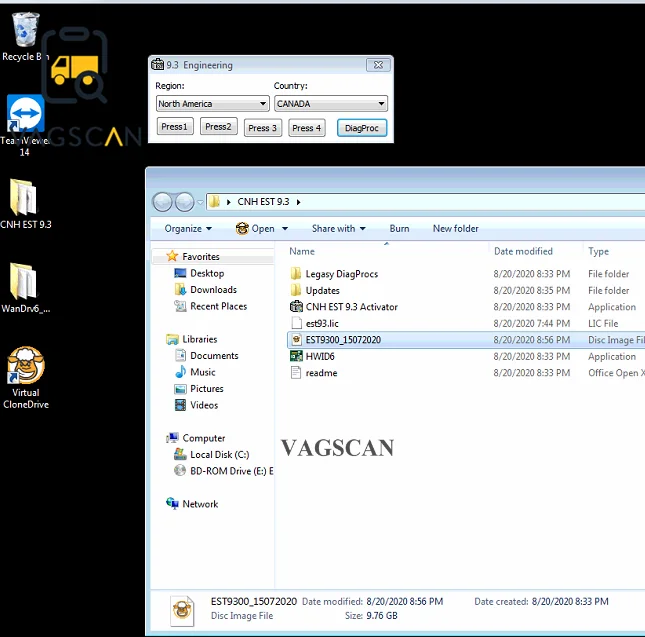Image resolution: width=645 pixels, height=637 pixels.
Task: Select the HWID6 application icon
Action: 296,356
